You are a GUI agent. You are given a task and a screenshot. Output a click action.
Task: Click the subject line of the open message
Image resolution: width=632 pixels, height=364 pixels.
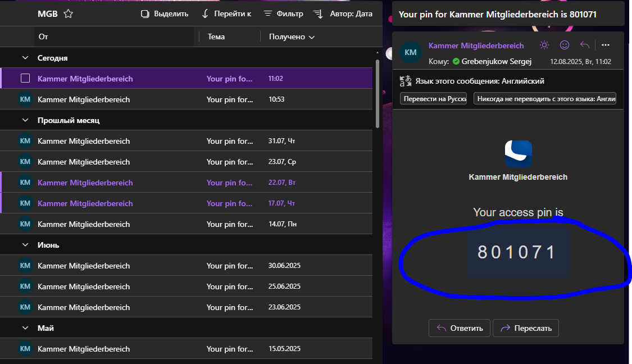(x=497, y=15)
